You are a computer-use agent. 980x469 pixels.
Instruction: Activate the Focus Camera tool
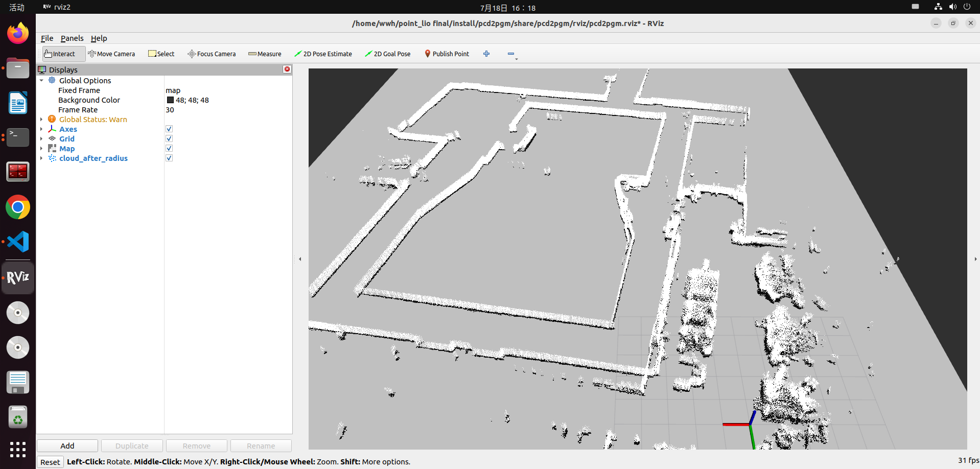click(212, 54)
